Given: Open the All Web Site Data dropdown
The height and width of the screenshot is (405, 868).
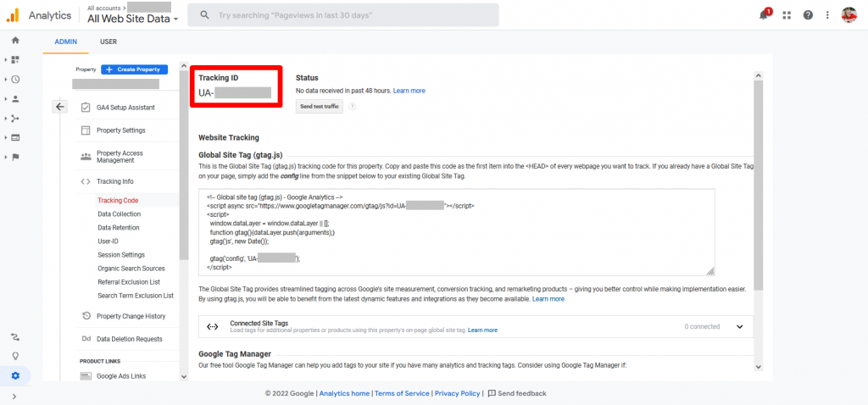Looking at the screenshot, I should click(x=133, y=19).
